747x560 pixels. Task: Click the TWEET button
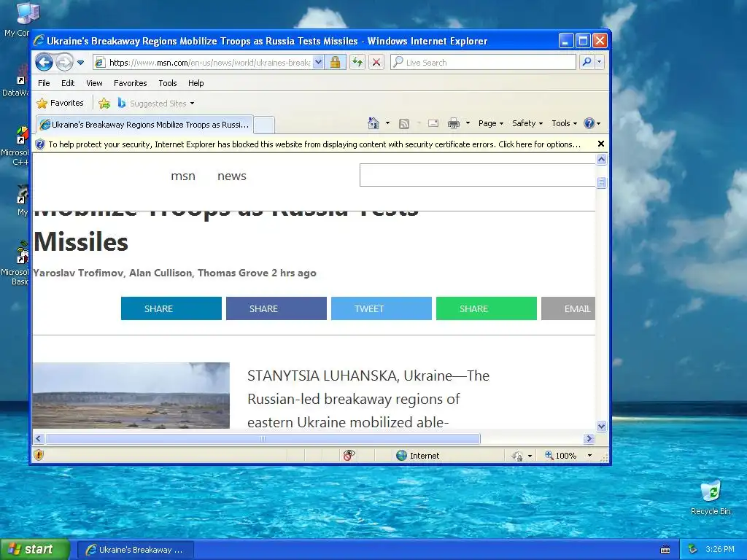[x=381, y=308]
